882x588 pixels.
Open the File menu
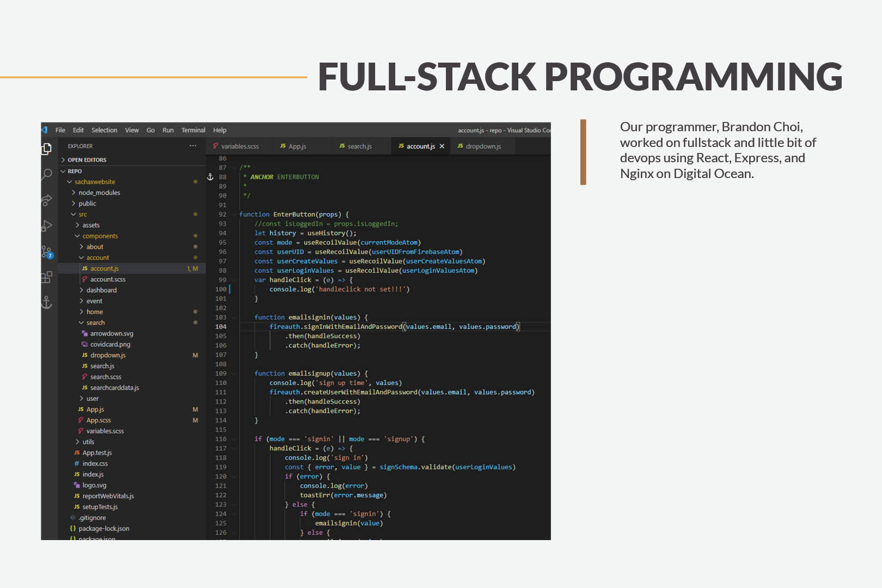(x=60, y=130)
